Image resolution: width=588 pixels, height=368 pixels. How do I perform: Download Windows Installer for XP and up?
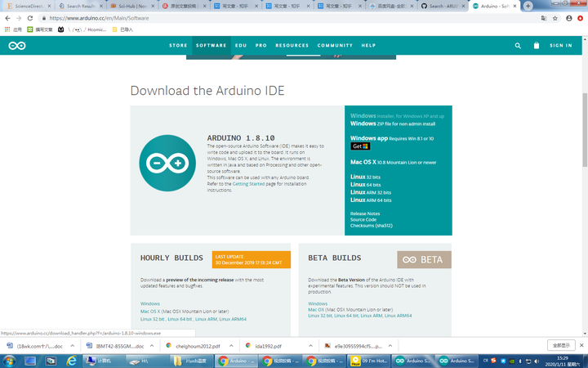[x=397, y=116]
